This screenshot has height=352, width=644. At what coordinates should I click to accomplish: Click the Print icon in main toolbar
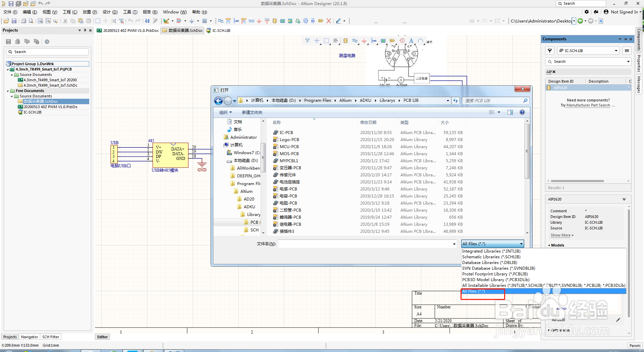[23, 21]
